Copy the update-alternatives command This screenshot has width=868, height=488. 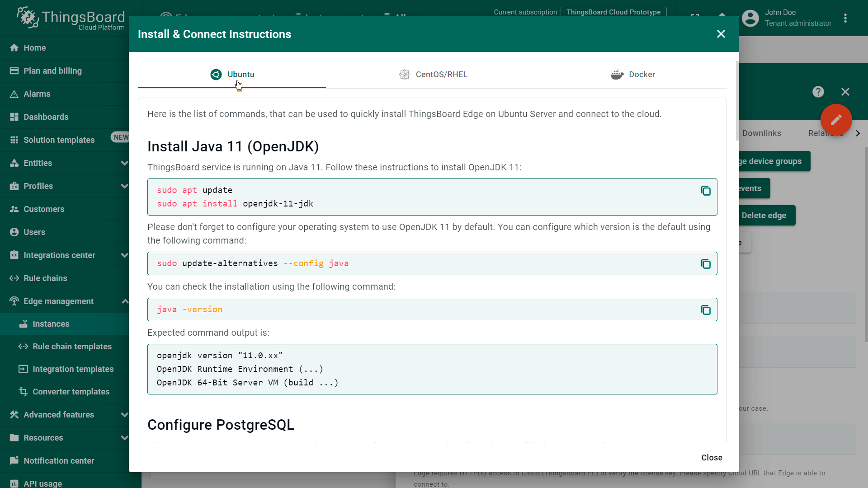click(x=705, y=264)
